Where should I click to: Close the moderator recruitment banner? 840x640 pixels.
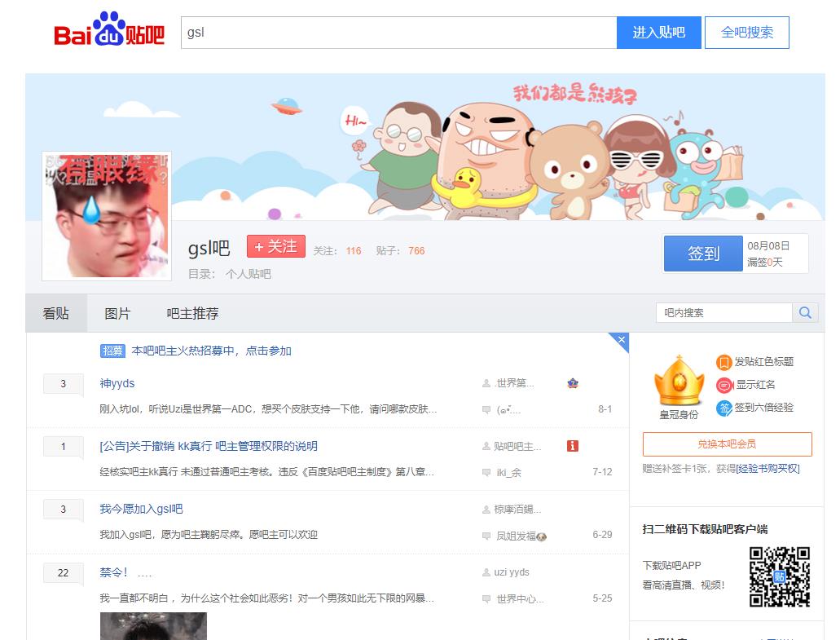click(x=621, y=340)
